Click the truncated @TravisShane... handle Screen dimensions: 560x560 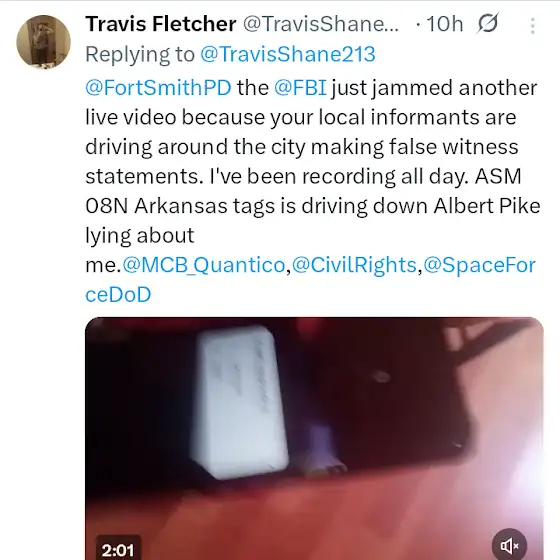321,24
